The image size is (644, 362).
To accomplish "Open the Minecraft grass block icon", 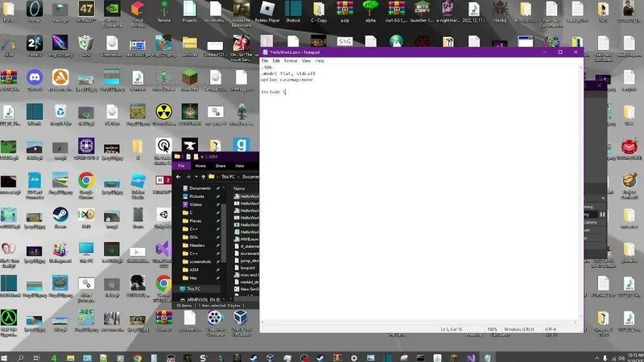I will click(x=189, y=80).
